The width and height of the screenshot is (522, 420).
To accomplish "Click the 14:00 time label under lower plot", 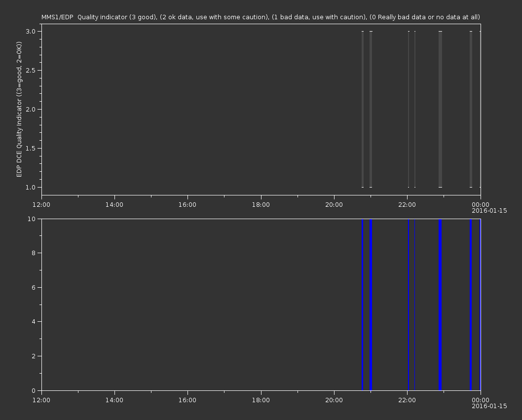I will coord(114,400).
